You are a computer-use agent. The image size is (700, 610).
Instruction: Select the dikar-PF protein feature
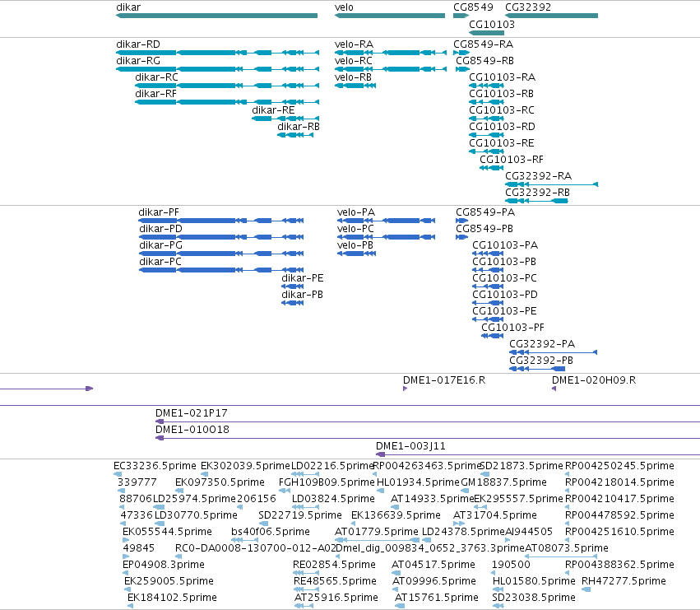(x=221, y=221)
